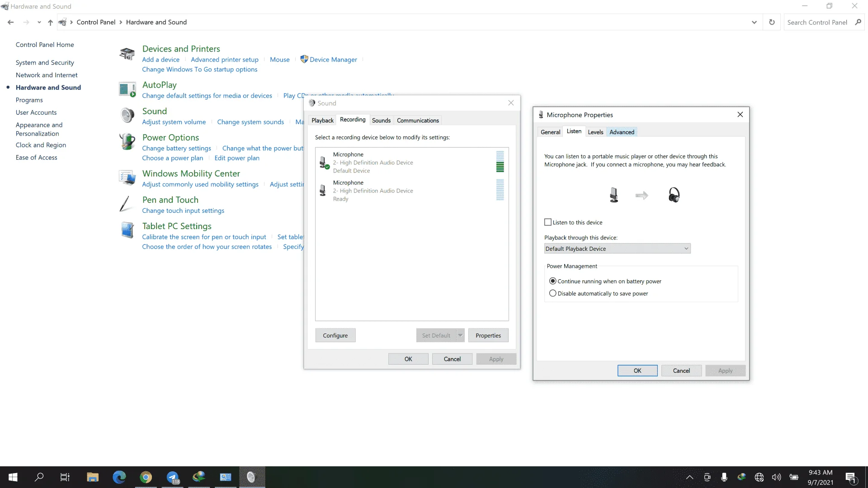Click OK in Microphone Properties
The width and height of the screenshot is (868, 488).
click(x=637, y=371)
